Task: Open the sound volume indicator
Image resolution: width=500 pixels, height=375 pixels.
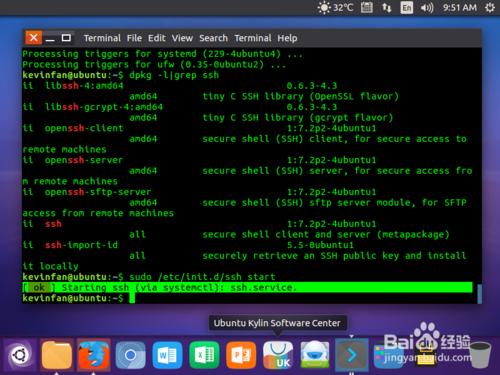Action: coord(427,7)
